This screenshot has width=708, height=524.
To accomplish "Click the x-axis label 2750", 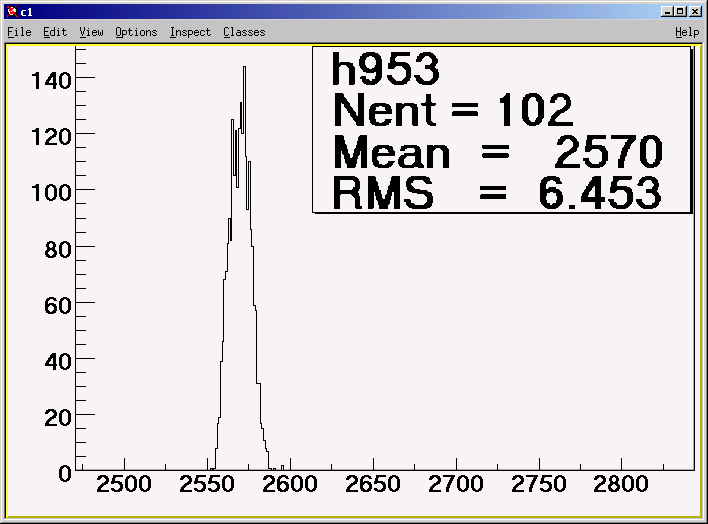I will [539, 484].
